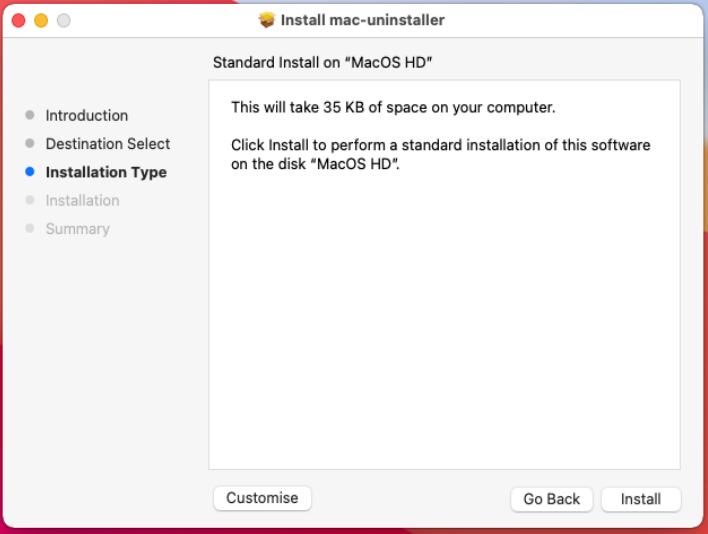Select the Introduction step in sidebar
The height and width of the screenshot is (534, 708).
click(87, 116)
